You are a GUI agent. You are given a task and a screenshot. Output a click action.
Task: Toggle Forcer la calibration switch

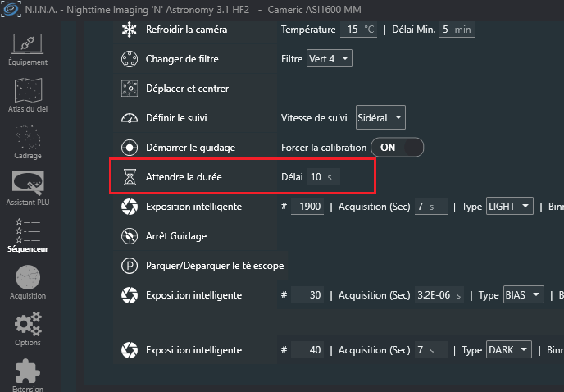point(398,148)
